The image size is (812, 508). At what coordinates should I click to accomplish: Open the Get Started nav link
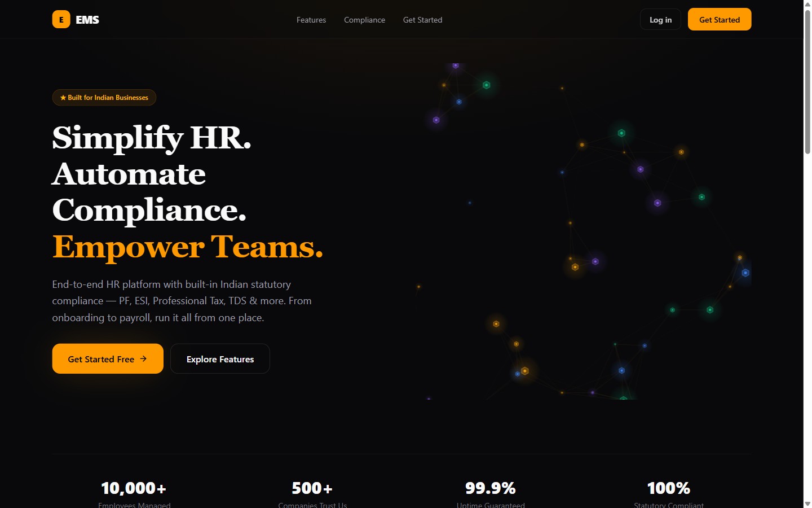(422, 20)
